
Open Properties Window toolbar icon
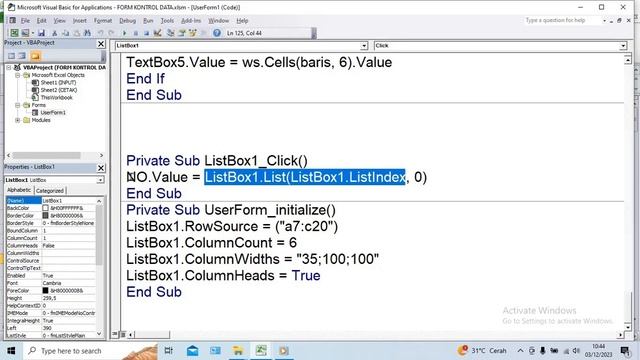182,33
